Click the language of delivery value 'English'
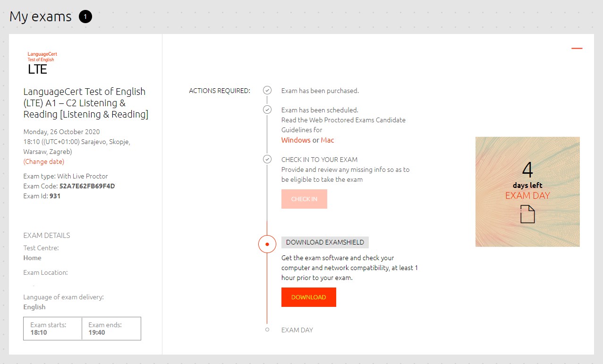Viewport: 603px width, 364px height. (x=34, y=307)
